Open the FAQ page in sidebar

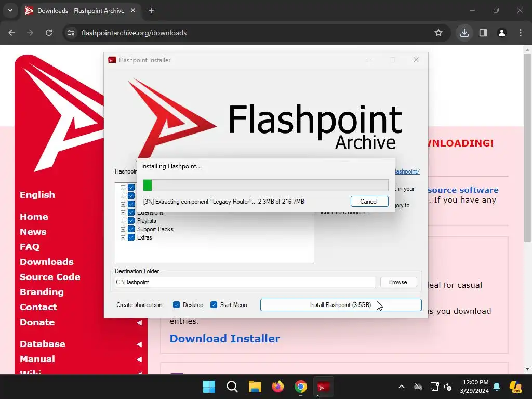pyautogui.click(x=30, y=247)
